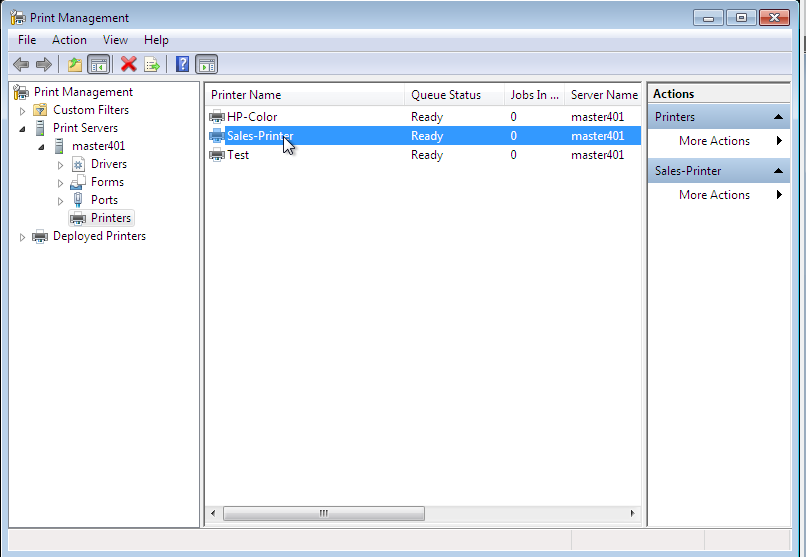Screen dimensions: 806x557
Task: Select the HP-Color printer name
Action: pos(252,117)
